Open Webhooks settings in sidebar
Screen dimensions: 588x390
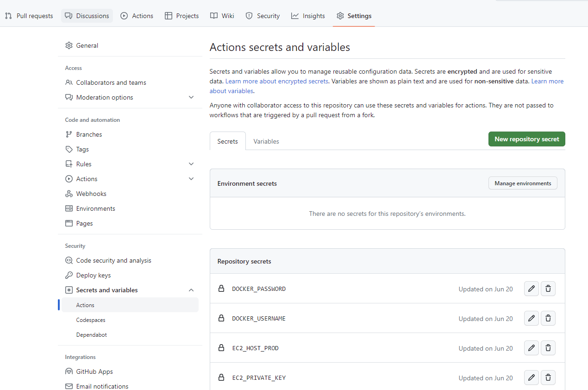tap(91, 194)
